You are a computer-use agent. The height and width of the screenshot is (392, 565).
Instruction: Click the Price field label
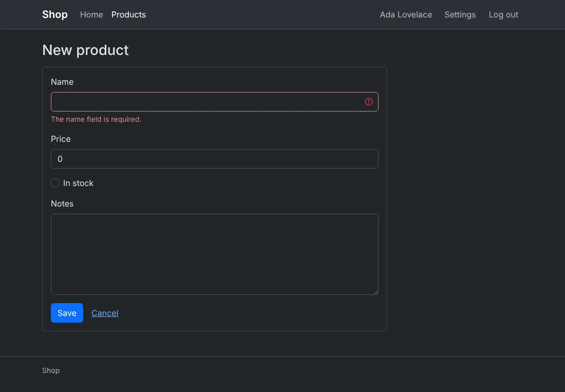click(61, 139)
